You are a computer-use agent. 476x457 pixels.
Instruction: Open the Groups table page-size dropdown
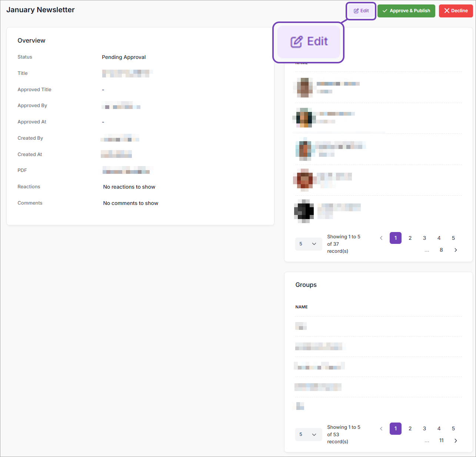tap(308, 434)
